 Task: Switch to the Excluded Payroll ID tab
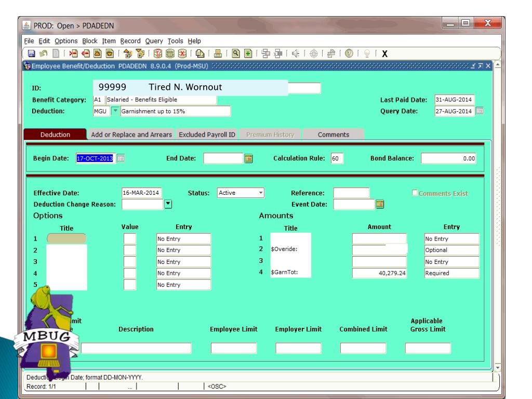tap(207, 135)
